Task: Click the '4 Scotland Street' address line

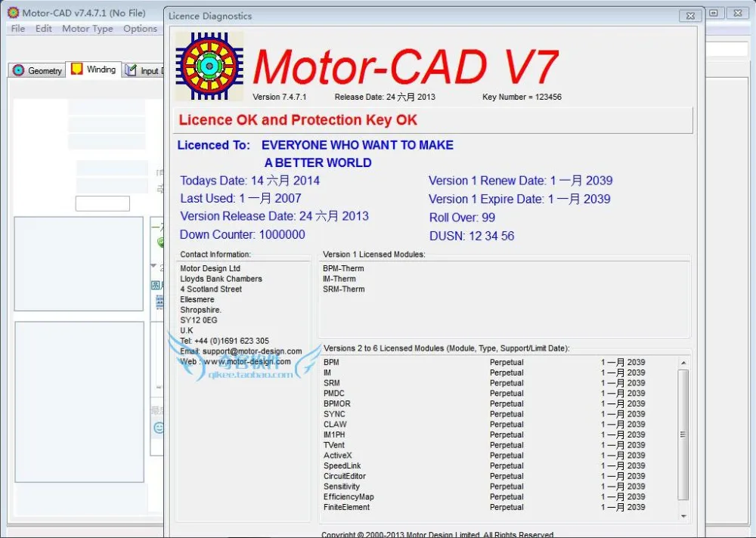Action: pyautogui.click(x=211, y=289)
